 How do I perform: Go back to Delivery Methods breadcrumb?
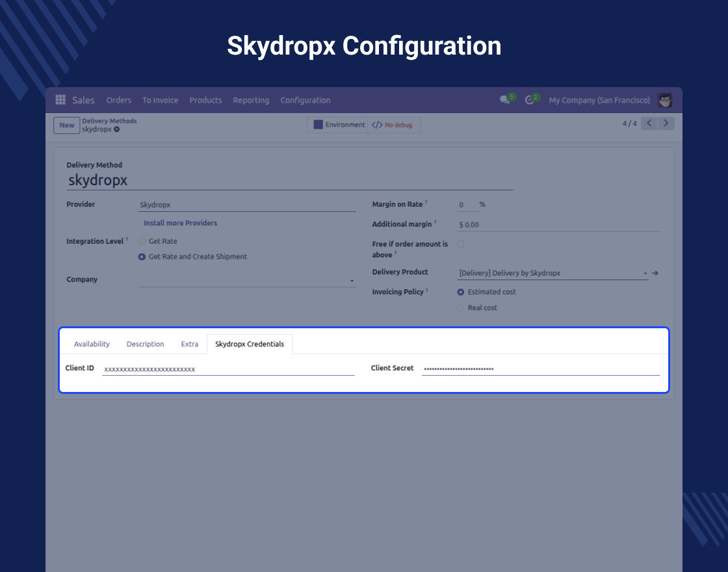pyautogui.click(x=110, y=121)
